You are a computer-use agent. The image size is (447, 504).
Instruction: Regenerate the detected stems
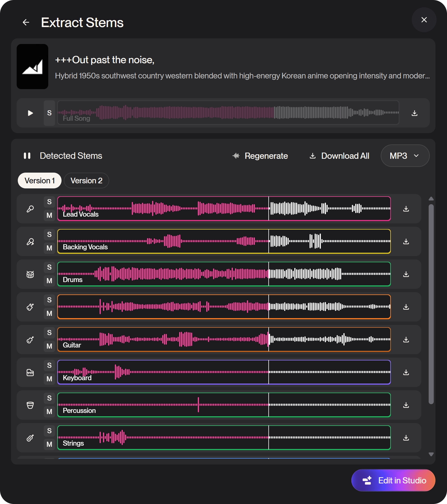coord(260,156)
